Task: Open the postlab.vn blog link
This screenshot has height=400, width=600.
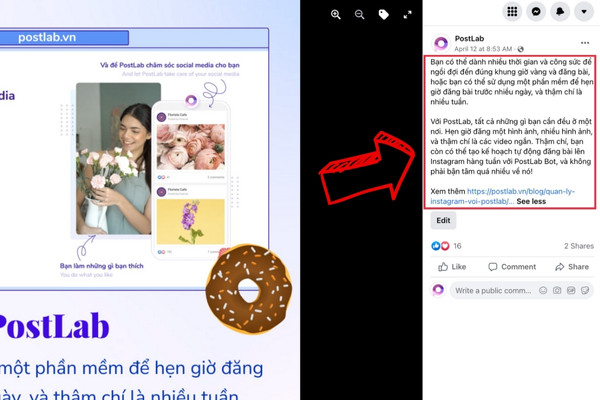Action: tap(502, 196)
